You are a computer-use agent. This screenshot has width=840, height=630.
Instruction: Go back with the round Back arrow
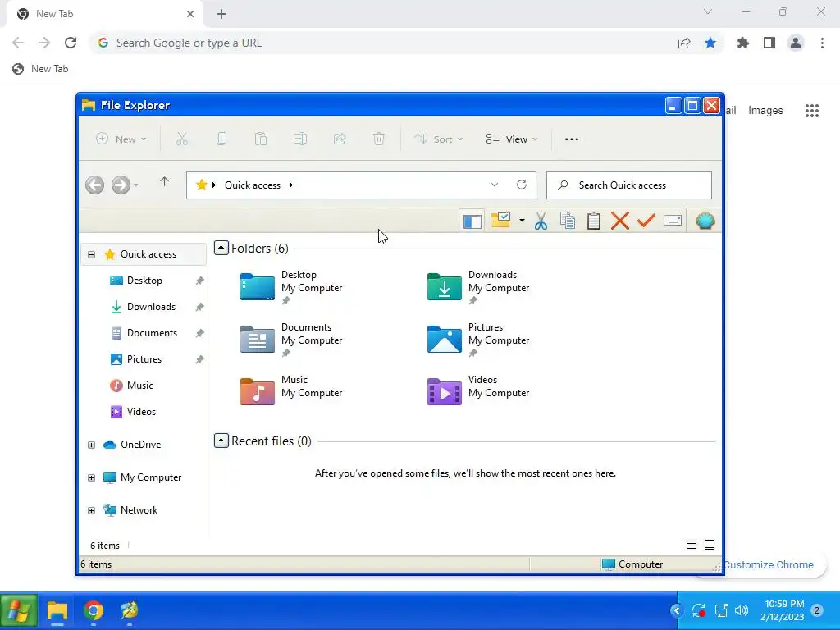point(95,185)
